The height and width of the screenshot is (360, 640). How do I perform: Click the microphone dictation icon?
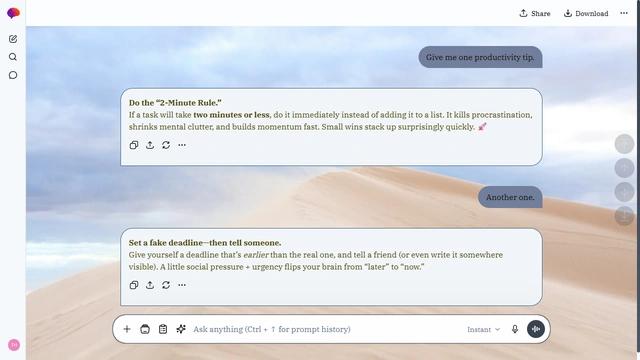pyautogui.click(x=515, y=329)
